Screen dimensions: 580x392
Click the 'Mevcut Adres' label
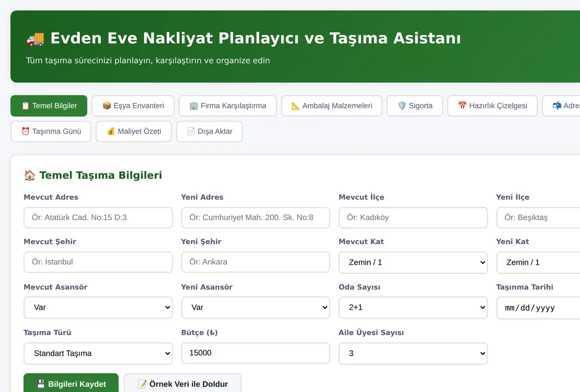(x=51, y=197)
